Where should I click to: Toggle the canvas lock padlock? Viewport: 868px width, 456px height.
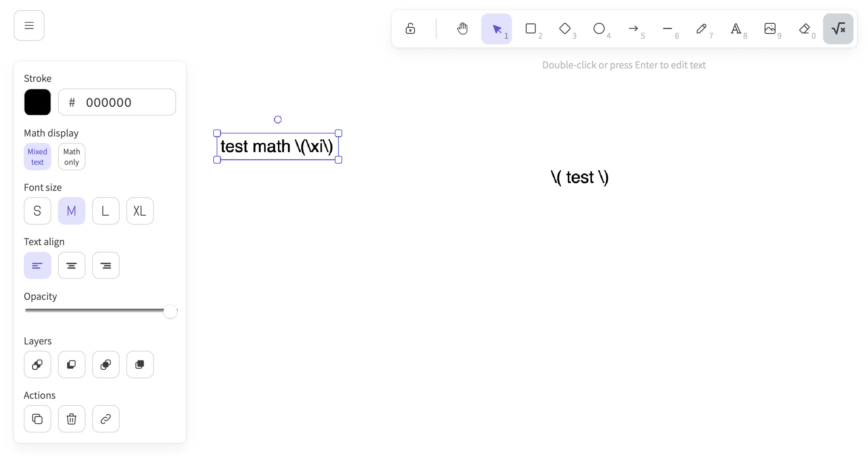tap(410, 29)
